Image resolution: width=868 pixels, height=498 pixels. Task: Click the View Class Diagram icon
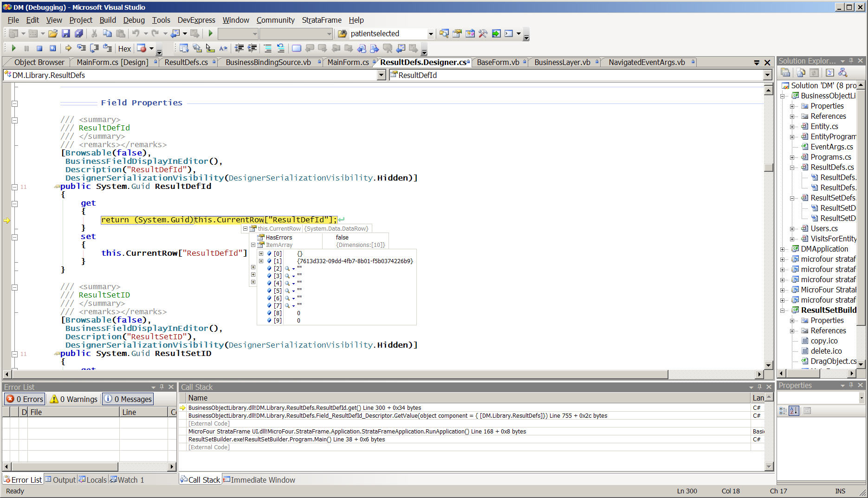842,73
